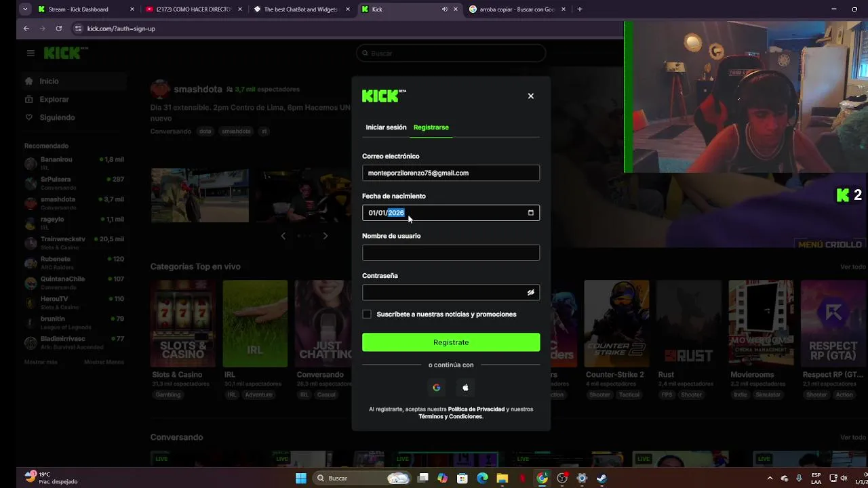868x488 pixels.
Task: Open Movierooms category thumbnail
Action: tap(761, 323)
